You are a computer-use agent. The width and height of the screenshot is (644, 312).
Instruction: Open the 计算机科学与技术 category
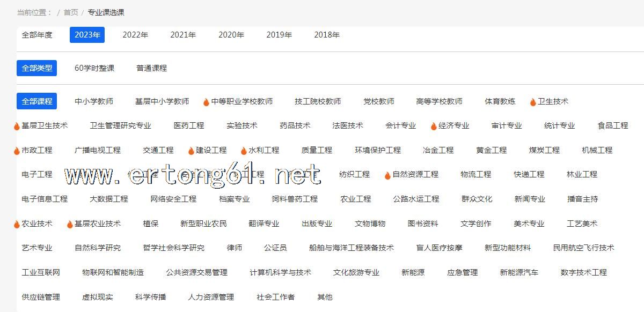(x=280, y=272)
